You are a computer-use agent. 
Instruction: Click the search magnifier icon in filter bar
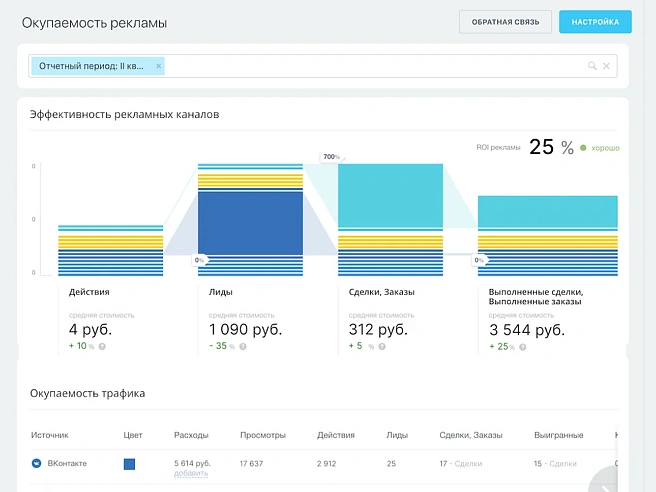coord(592,66)
